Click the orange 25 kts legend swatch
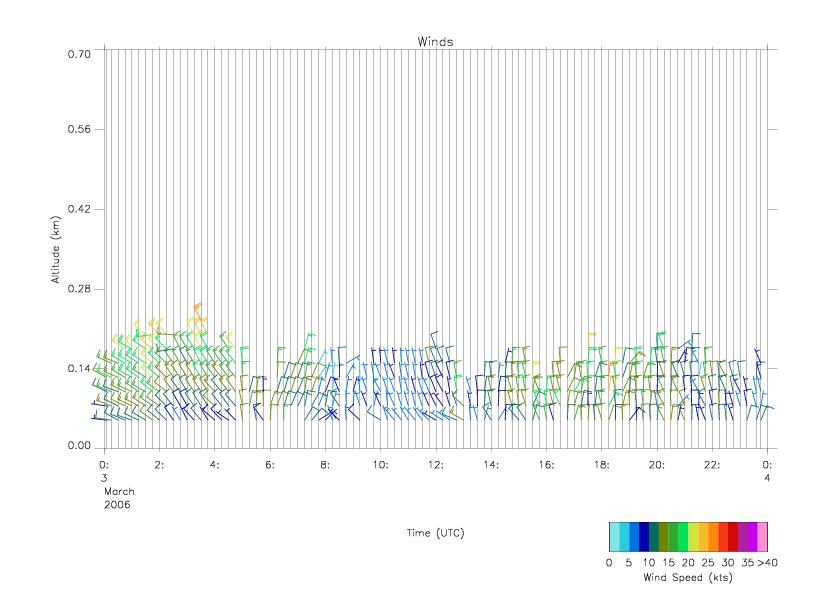Screen dimensions: 827x611 713,537
